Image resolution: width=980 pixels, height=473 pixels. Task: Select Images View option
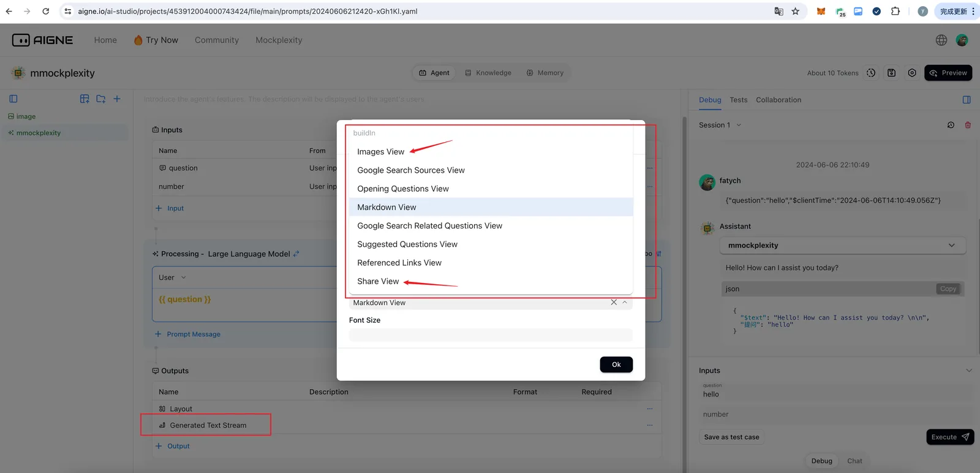click(x=491, y=152)
